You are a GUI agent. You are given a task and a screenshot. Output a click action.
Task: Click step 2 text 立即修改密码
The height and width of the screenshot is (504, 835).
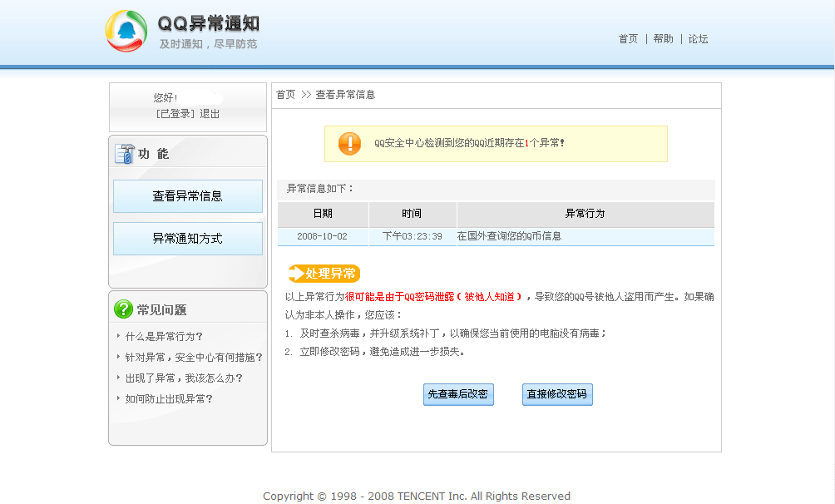(x=329, y=352)
